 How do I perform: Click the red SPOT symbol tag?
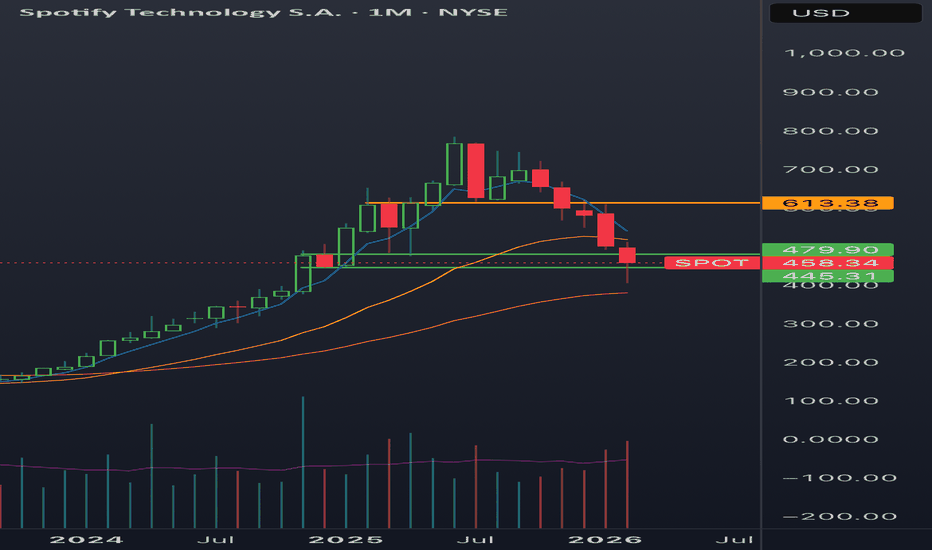pyautogui.click(x=712, y=263)
